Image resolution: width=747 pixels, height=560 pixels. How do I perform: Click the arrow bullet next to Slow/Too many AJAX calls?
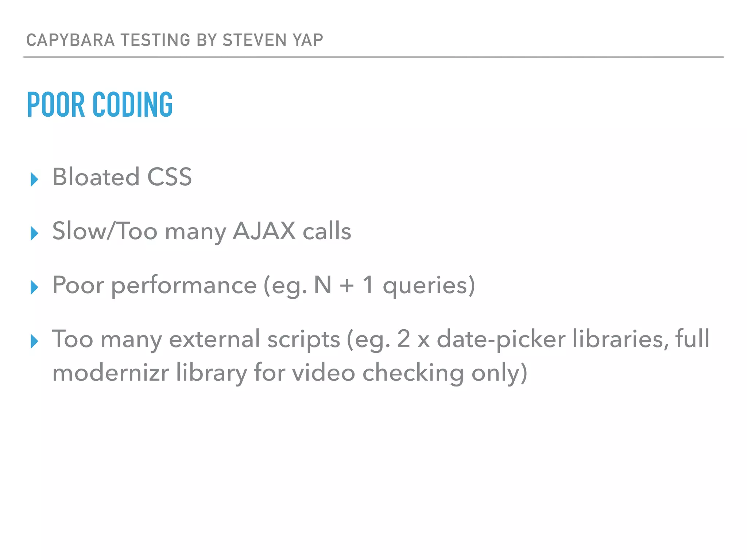click(35, 233)
